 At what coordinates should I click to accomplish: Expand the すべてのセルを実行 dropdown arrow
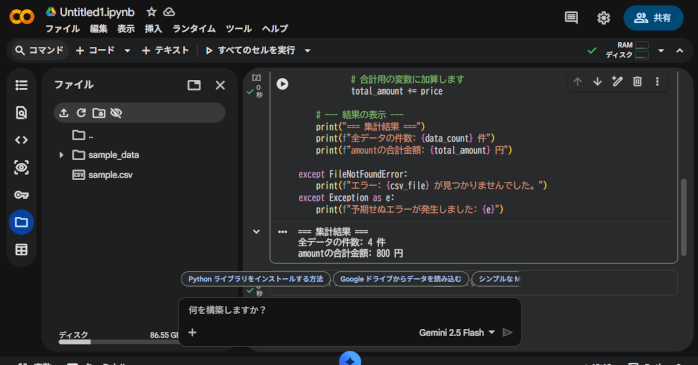tap(307, 51)
